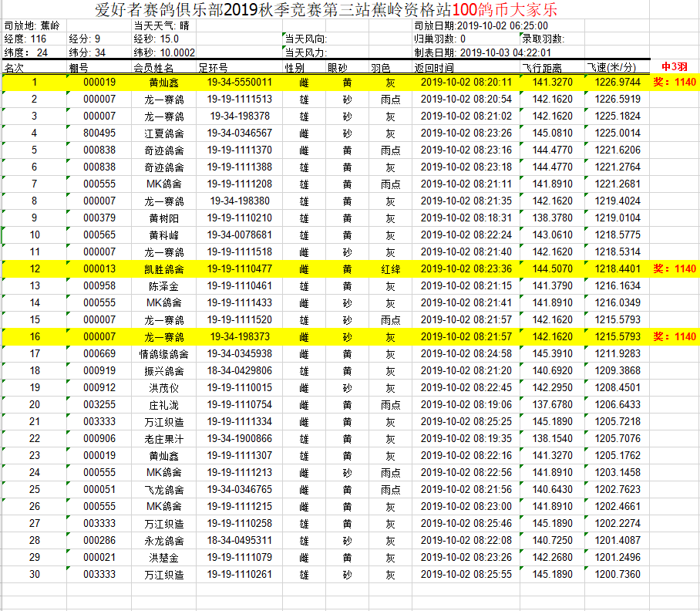Select ring number 19-34-198373

[x=240, y=337]
